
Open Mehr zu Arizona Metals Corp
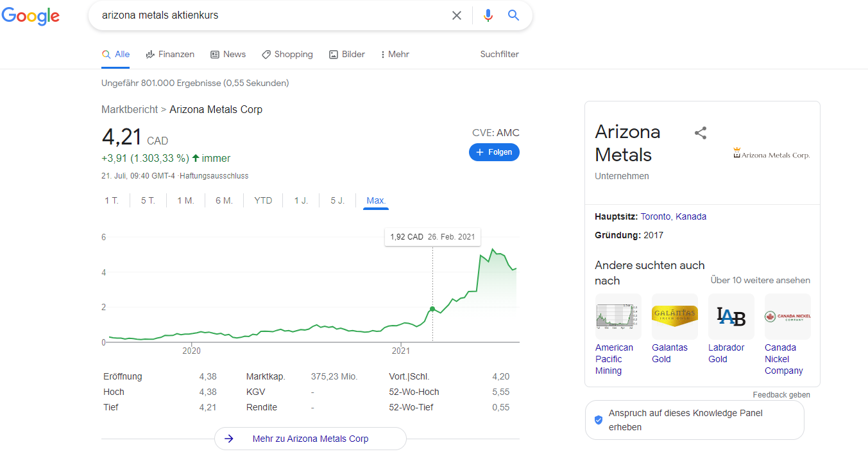coord(310,439)
